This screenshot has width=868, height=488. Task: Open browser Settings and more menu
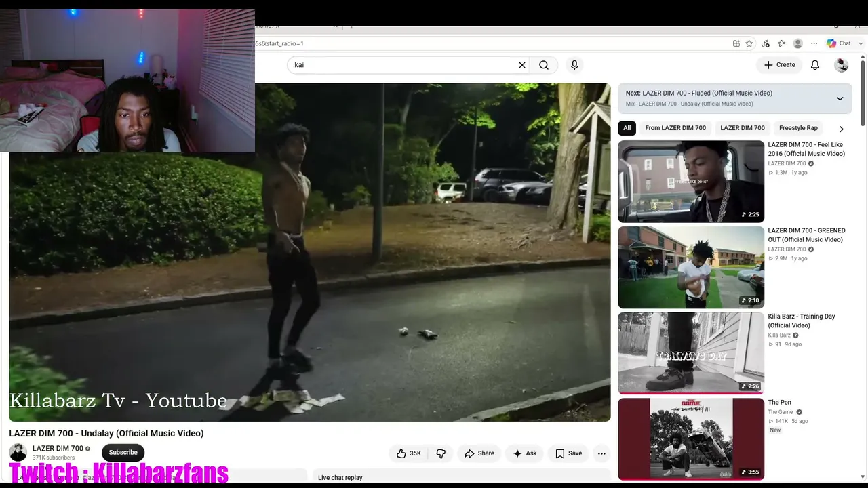[x=814, y=43]
